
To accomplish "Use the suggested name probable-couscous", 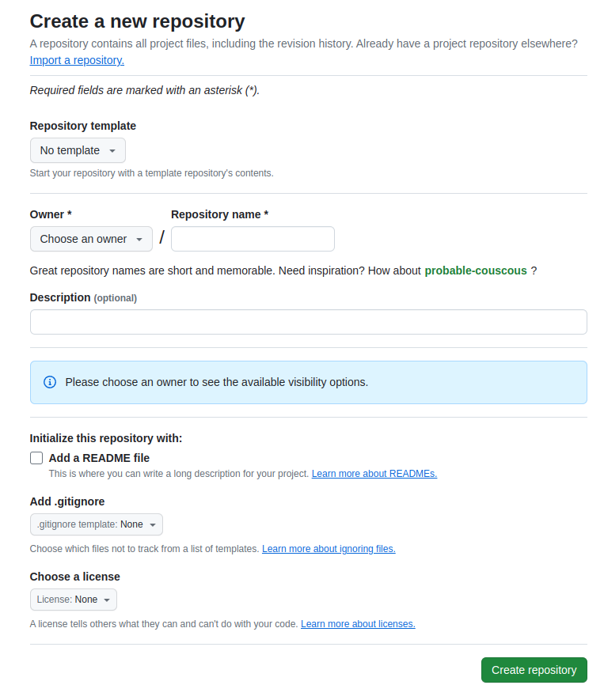I will pyautogui.click(x=475, y=271).
